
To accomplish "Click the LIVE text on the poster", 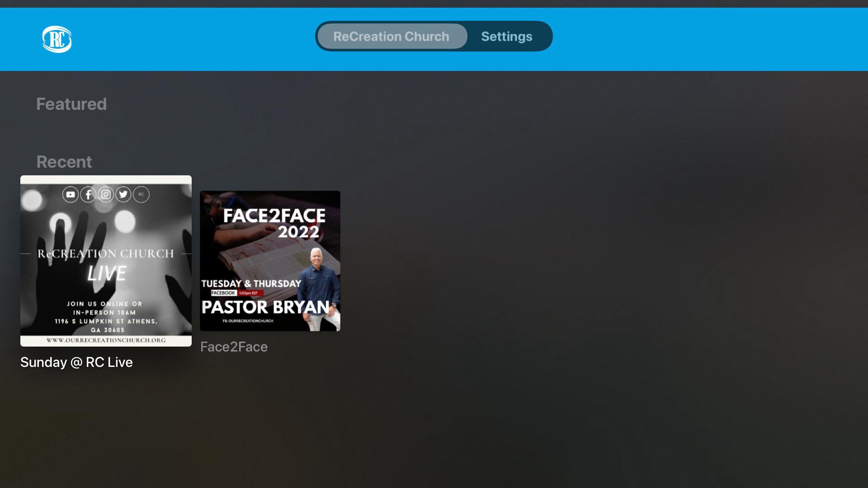I will point(107,273).
